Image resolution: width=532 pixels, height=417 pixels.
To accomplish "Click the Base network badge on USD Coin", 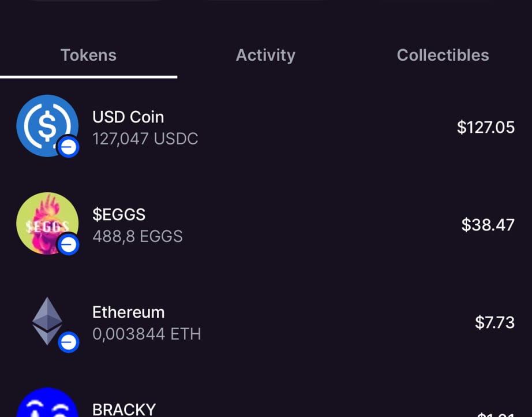I will (68, 147).
